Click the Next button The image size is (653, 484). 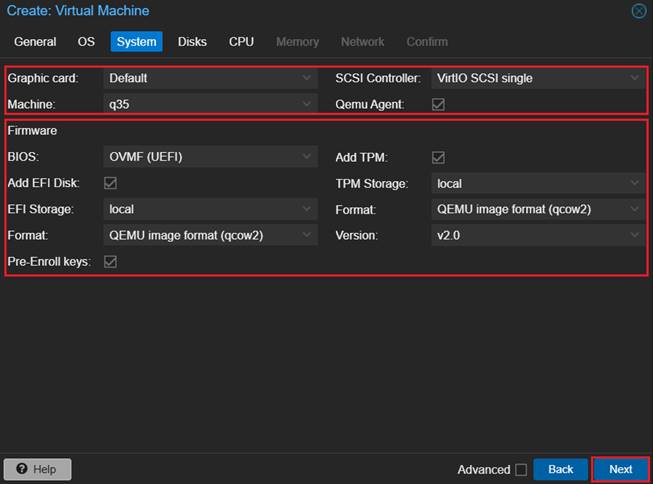tap(620, 469)
